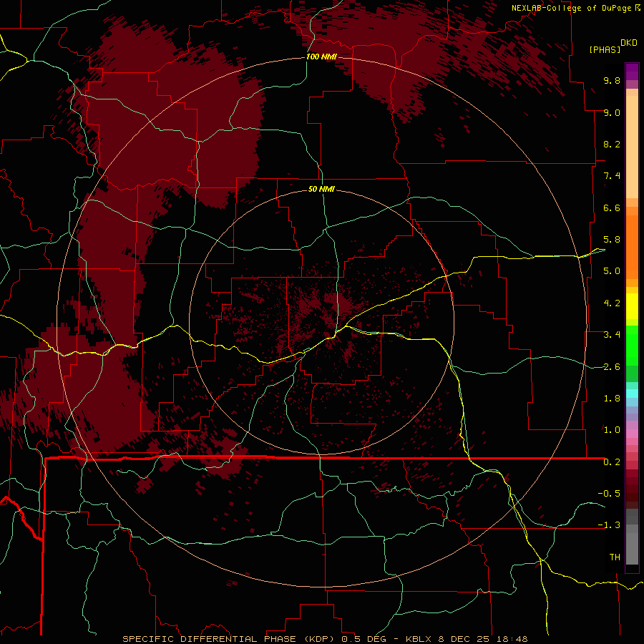This screenshot has width=644, height=644.
Task: Click the DKD PHAS units label
Action: pyautogui.click(x=613, y=46)
